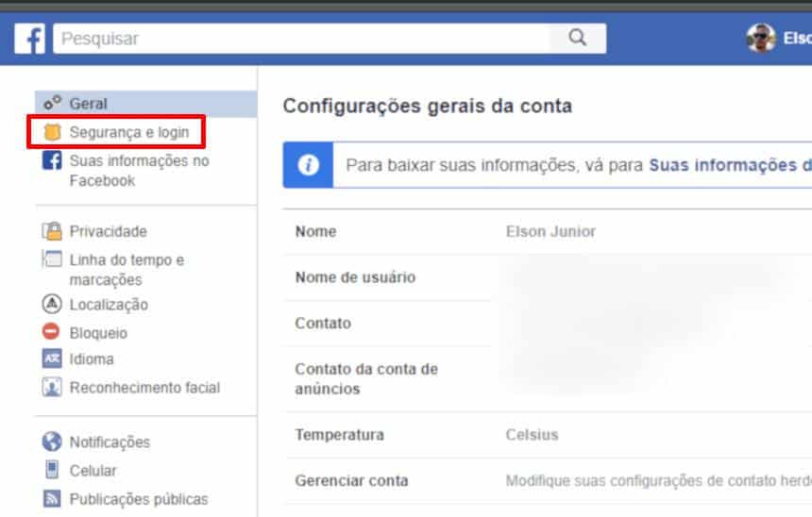Edit the Nome row

pyautogui.click(x=548, y=231)
